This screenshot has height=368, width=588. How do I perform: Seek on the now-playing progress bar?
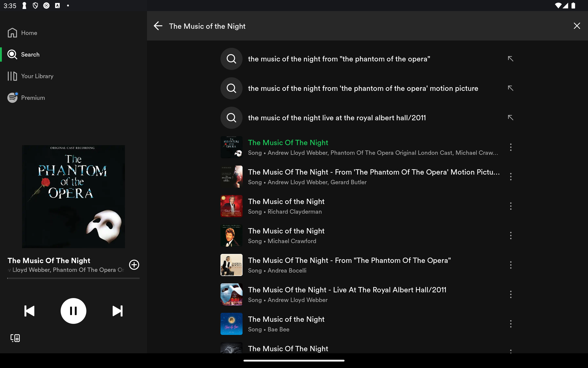coord(73,278)
